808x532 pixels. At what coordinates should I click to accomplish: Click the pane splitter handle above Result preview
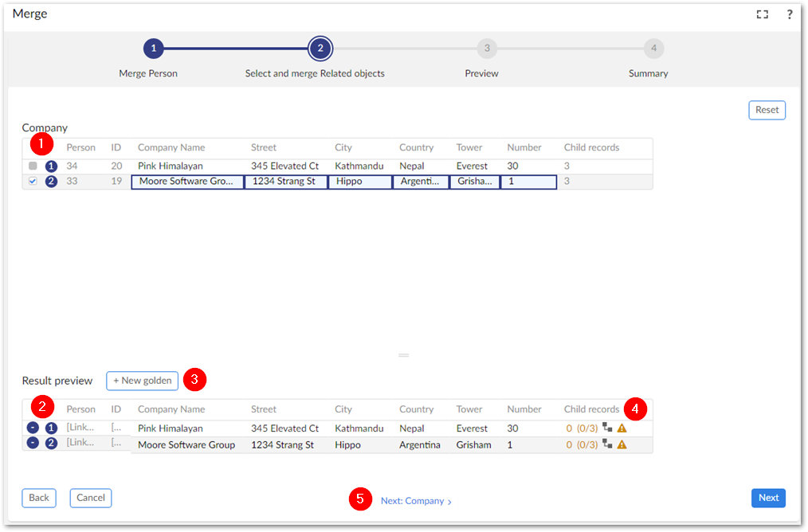coord(403,355)
